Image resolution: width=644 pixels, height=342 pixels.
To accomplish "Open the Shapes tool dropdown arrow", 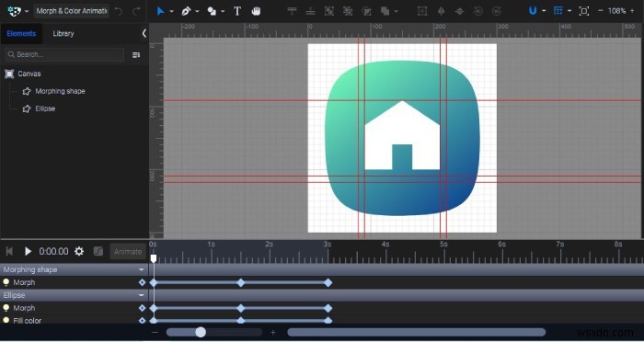I will coord(223,12).
